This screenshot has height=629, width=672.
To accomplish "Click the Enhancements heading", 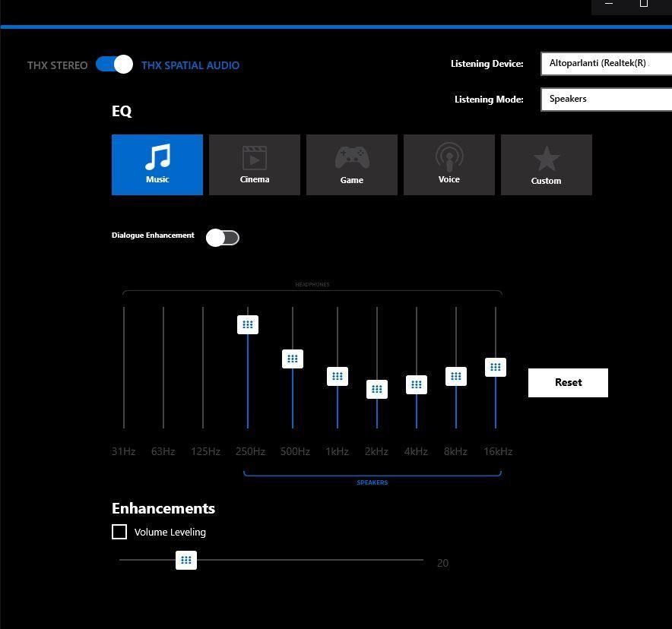I will click(163, 509).
